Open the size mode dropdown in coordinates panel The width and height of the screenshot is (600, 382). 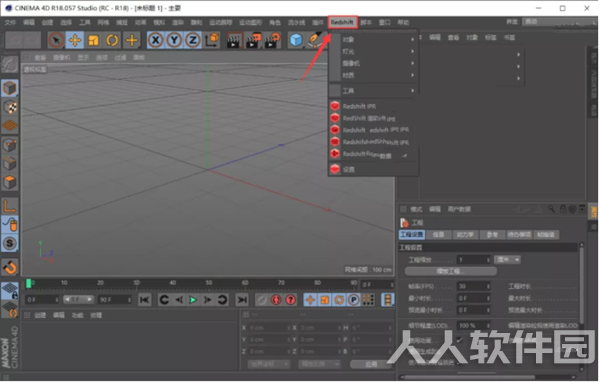tap(319, 364)
